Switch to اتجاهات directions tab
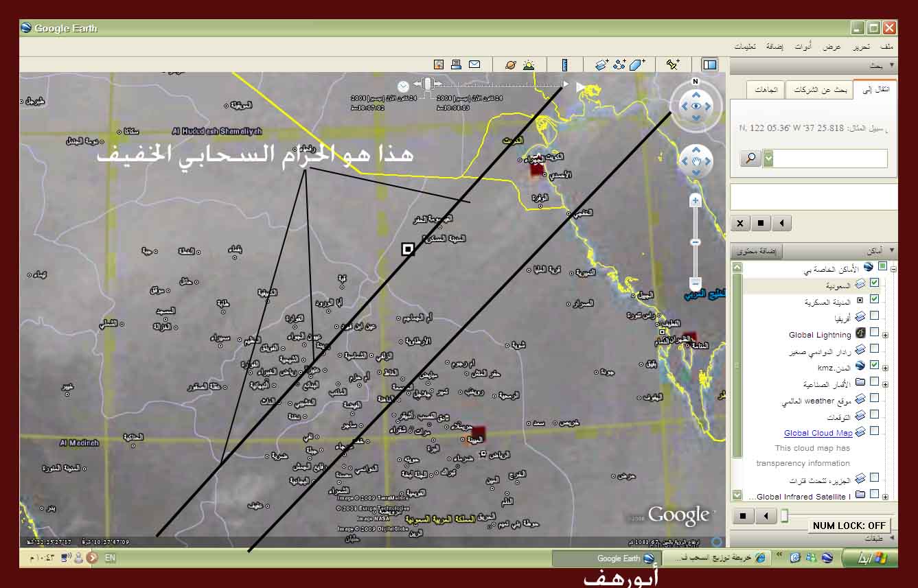The width and height of the screenshot is (918, 588). [766, 90]
